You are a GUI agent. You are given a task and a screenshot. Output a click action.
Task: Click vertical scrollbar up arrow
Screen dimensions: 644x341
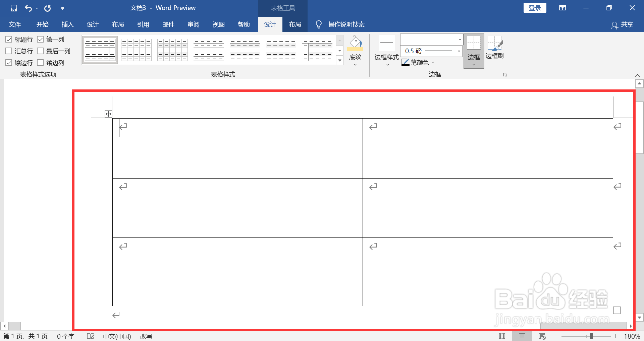coord(639,83)
